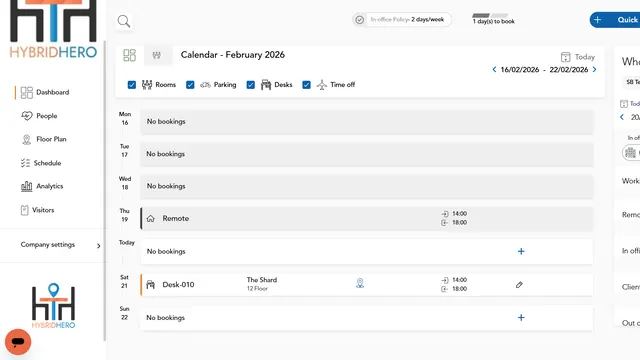This screenshot has width=640, height=360.
Task: Switch to the team calendar view icon
Action: 156,55
